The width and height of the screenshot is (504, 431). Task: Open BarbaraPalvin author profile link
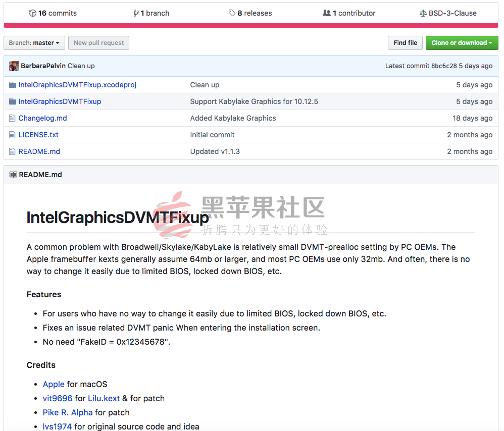pos(43,66)
